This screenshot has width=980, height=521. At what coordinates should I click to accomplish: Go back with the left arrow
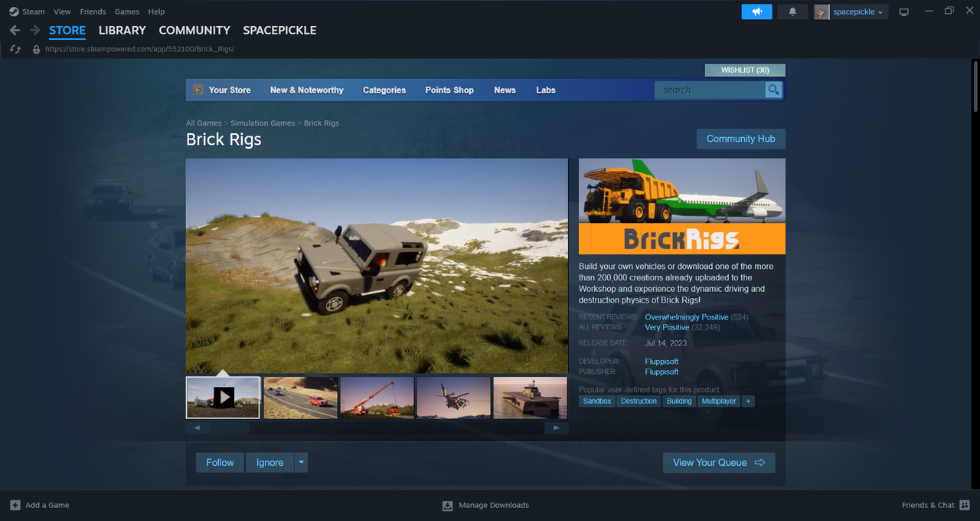coord(15,30)
